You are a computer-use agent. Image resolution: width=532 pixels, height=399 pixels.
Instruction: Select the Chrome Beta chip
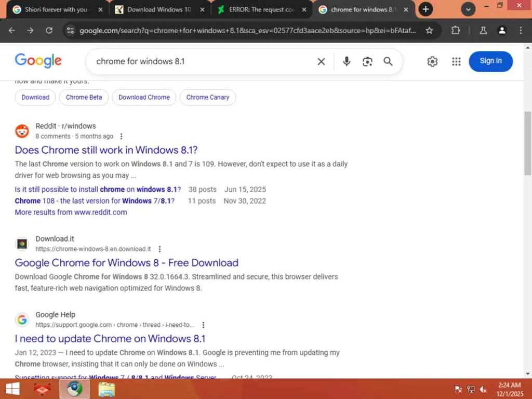pyautogui.click(x=84, y=97)
